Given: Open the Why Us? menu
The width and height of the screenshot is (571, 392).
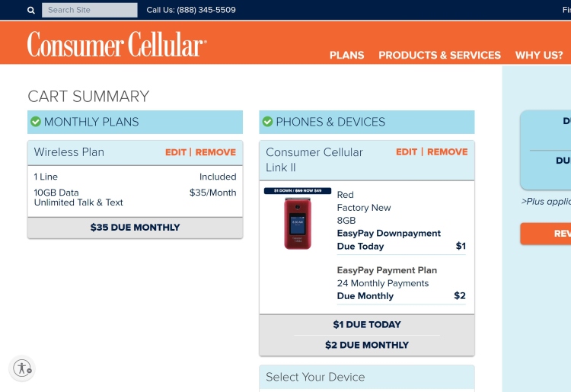Looking at the screenshot, I should tap(539, 56).
